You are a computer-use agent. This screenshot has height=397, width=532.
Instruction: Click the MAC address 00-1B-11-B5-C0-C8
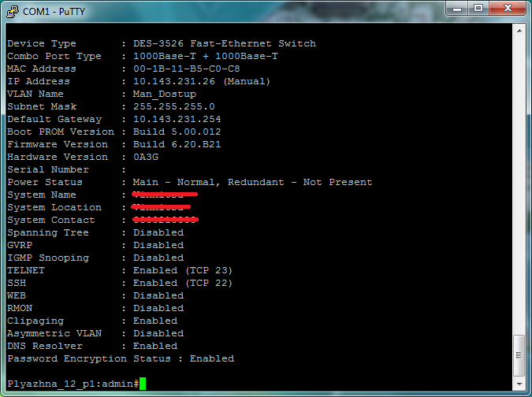coord(187,69)
